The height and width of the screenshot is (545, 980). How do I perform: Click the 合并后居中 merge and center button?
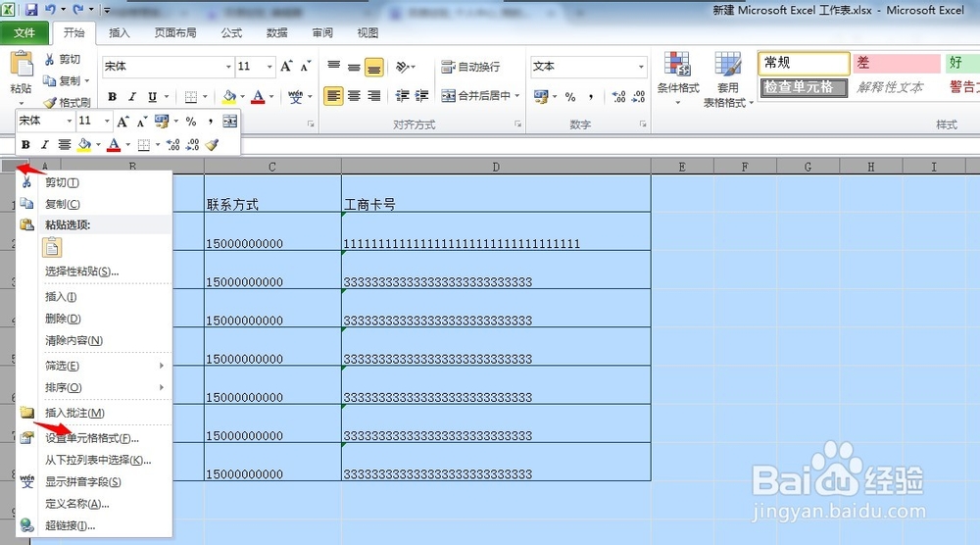[x=475, y=96]
